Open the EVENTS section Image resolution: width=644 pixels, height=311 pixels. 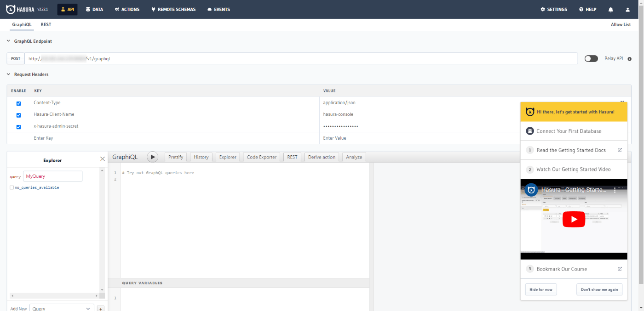tap(218, 9)
